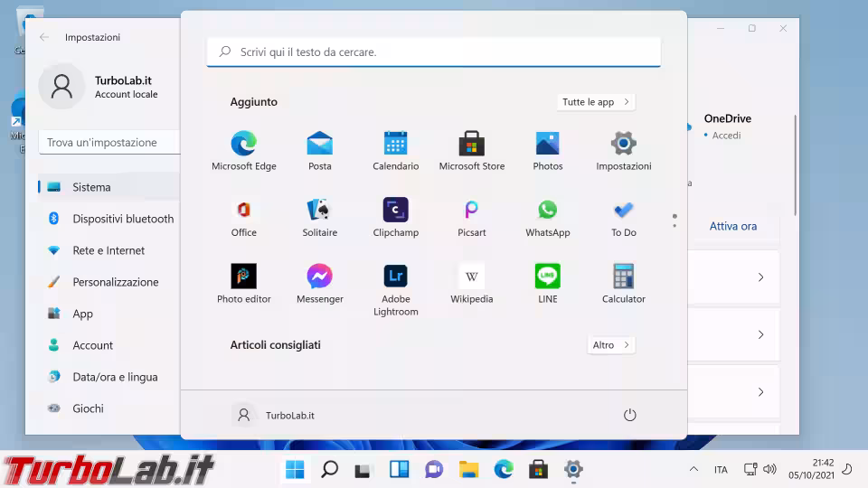The image size is (868, 488).
Task: Open Microsoft Edge from pinned apps
Action: 243,151
